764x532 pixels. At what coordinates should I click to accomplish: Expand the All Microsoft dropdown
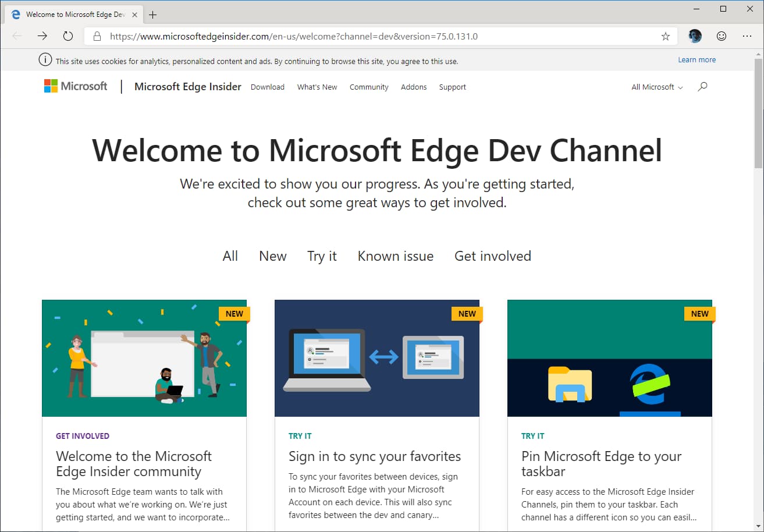point(657,87)
